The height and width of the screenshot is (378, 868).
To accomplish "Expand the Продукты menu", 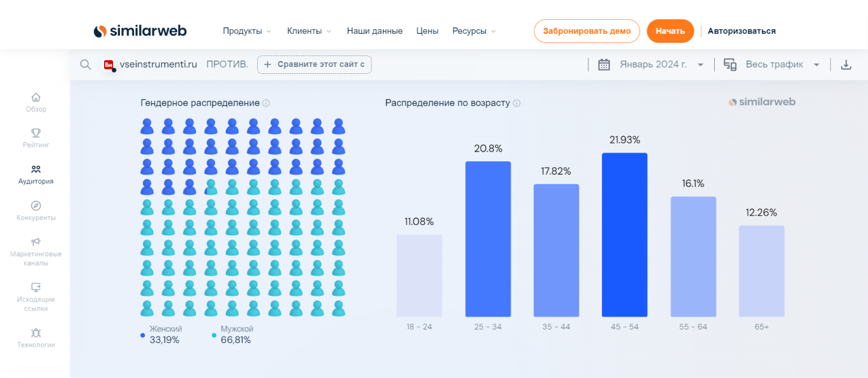I will pos(247,31).
